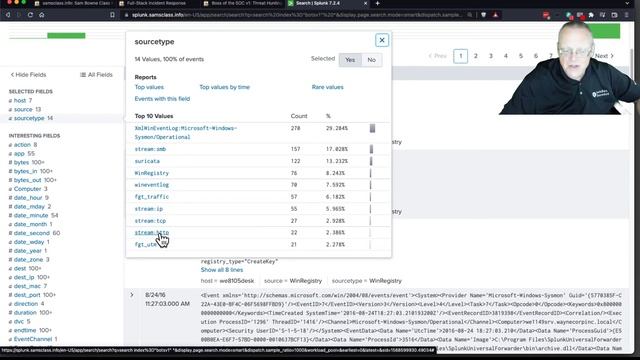This screenshot has height=360, width=640.
Task: Select WinRegistry sourcetype value
Action: (x=151, y=173)
